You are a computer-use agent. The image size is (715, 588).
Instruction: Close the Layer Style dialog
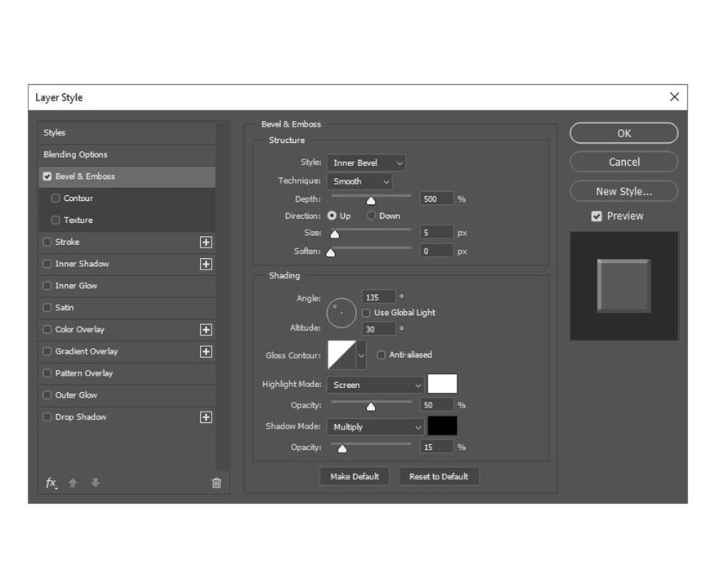coord(674,96)
